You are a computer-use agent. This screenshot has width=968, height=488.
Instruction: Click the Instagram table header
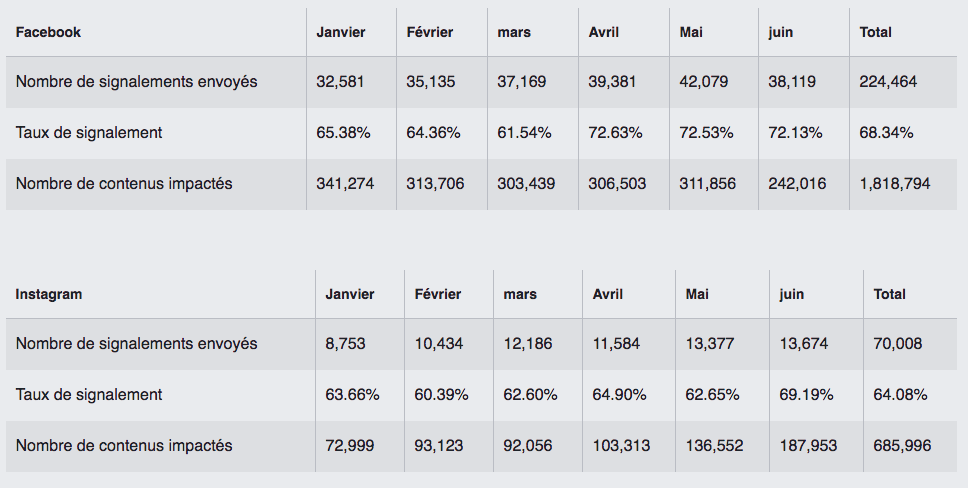[49, 294]
